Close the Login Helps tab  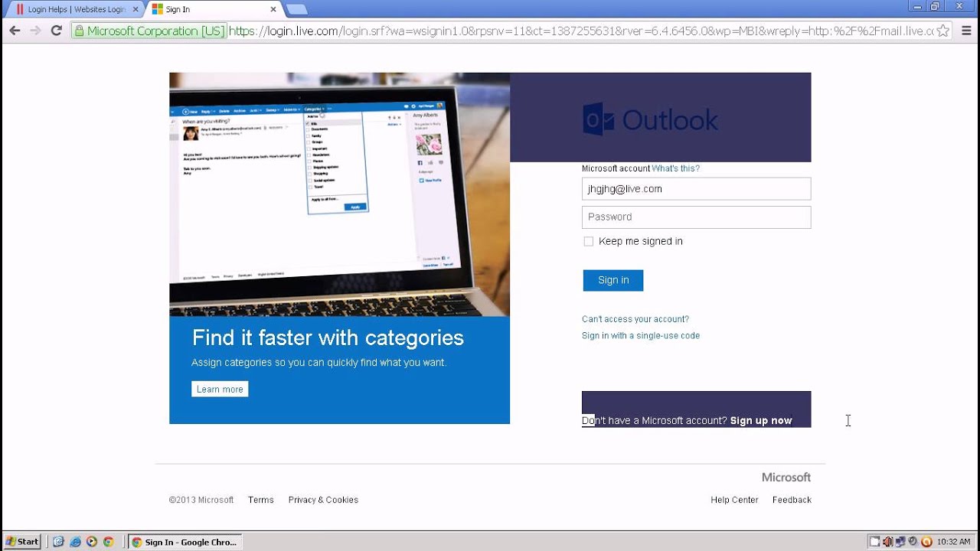click(x=136, y=9)
